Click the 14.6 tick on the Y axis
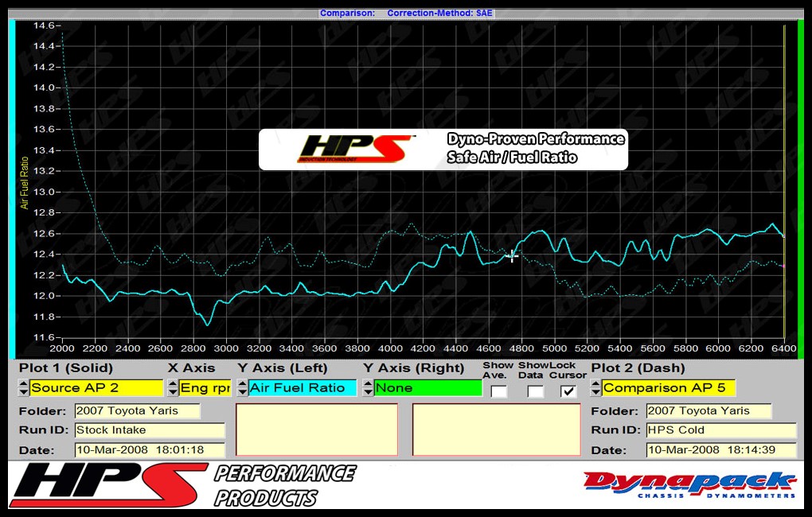Screen dimensions: 812x517 coord(44,25)
